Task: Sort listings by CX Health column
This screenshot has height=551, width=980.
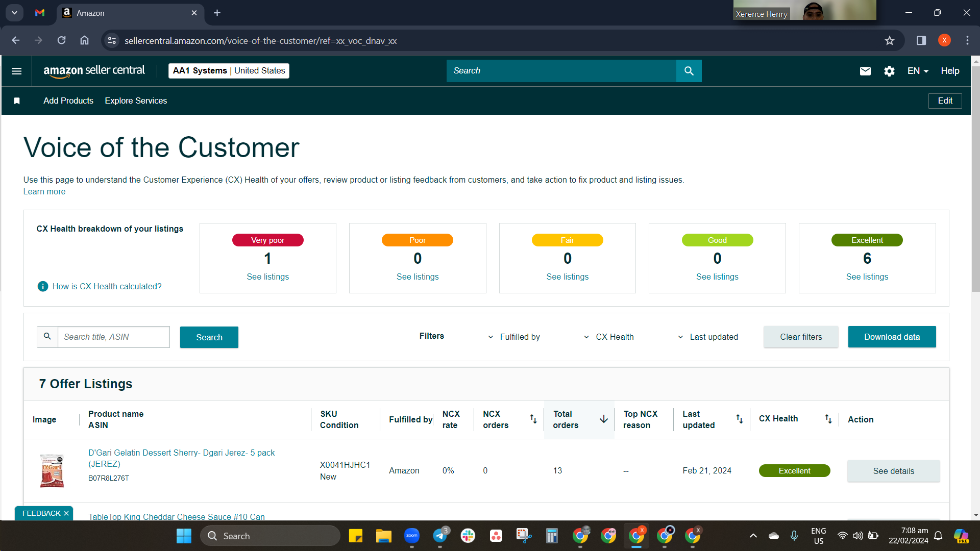Action: click(x=828, y=419)
